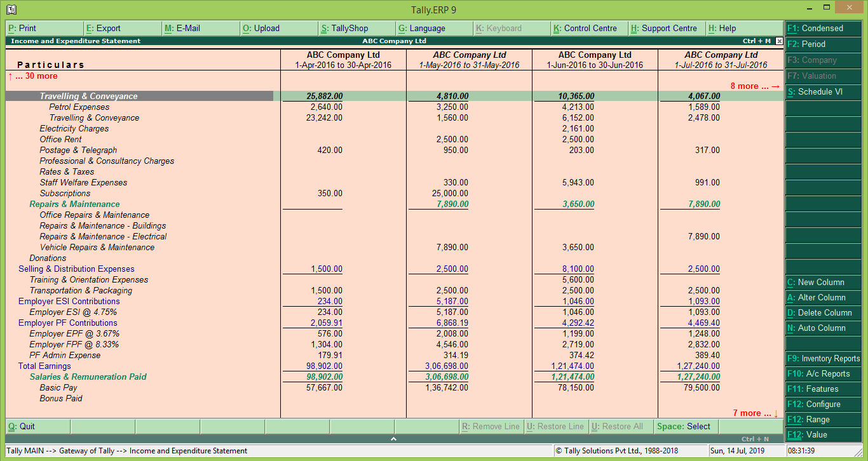Click the F12 Value button

pos(823,435)
